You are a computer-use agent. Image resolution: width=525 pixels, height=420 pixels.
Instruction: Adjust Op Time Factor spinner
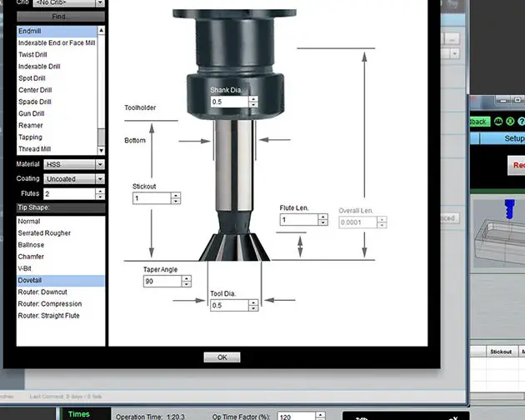[x=321, y=417]
